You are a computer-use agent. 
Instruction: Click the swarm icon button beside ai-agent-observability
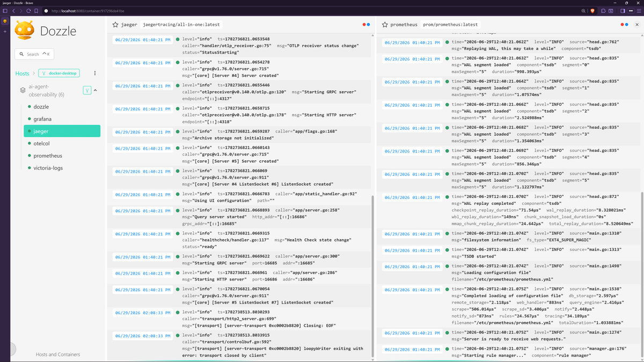[x=87, y=91]
